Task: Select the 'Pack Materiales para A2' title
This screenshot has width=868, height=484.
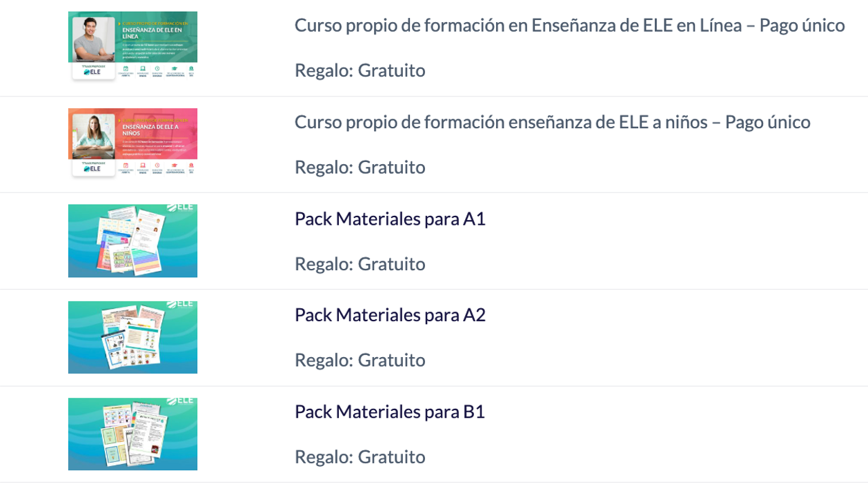Action: (390, 315)
